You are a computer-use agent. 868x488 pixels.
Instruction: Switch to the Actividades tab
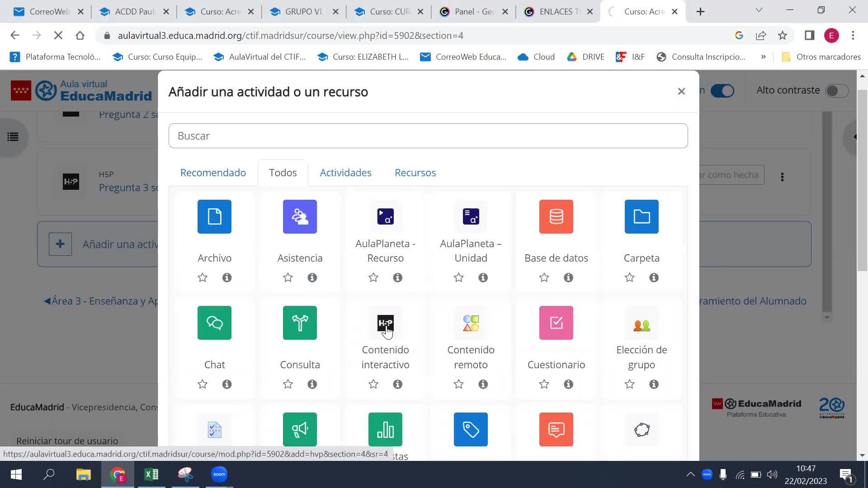pyautogui.click(x=345, y=173)
